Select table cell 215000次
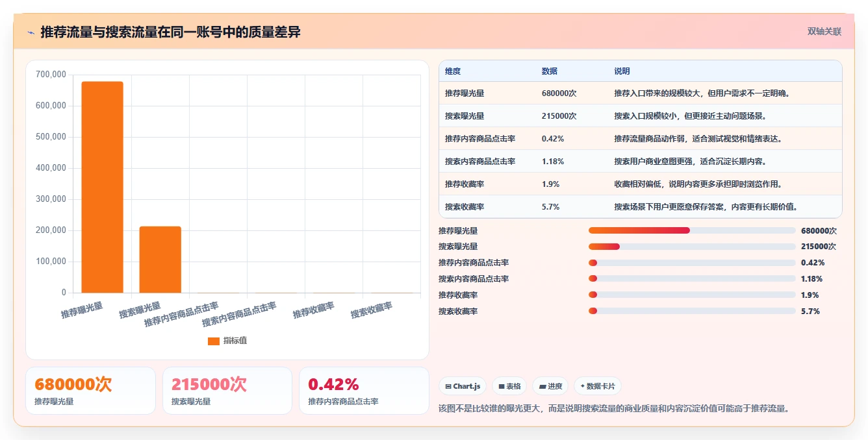The image size is (868, 440). (x=559, y=116)
